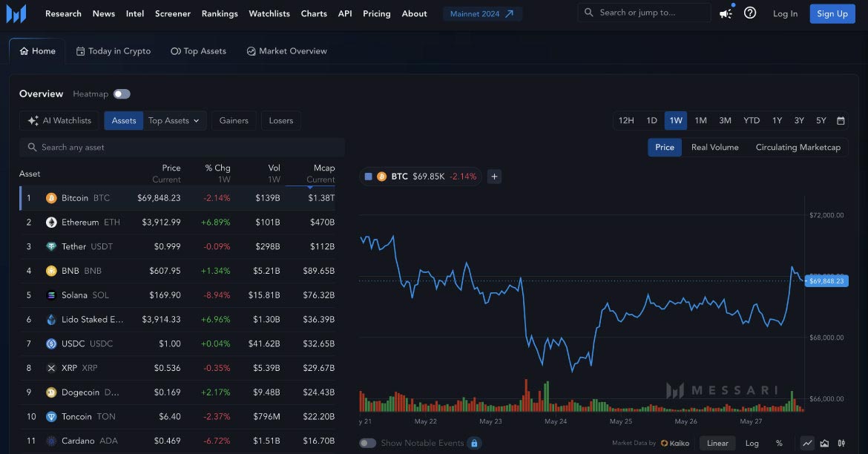Open the Top Assets dropdown

point(174,119)
